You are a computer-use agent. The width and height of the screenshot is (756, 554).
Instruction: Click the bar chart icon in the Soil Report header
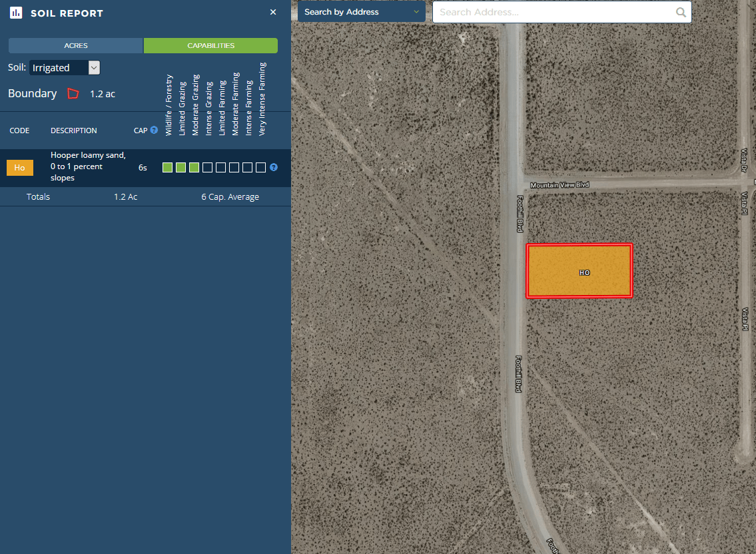coord(15,12)
